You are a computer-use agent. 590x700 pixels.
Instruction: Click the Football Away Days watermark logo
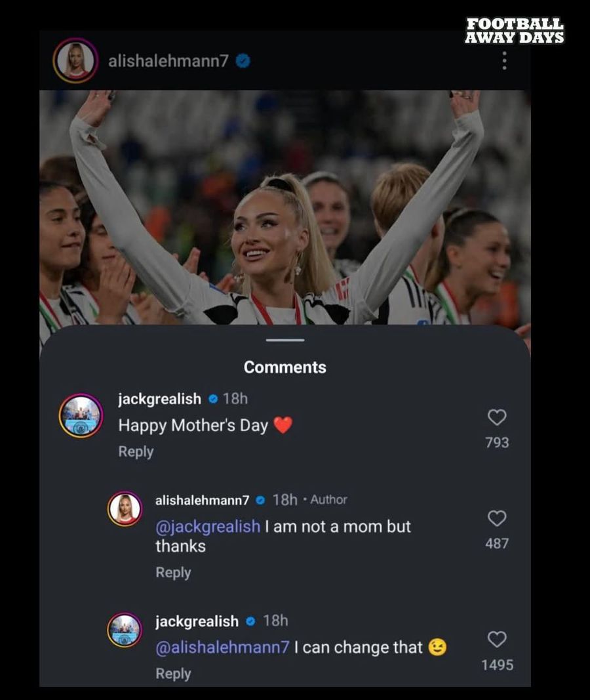[x=515, y=31]
